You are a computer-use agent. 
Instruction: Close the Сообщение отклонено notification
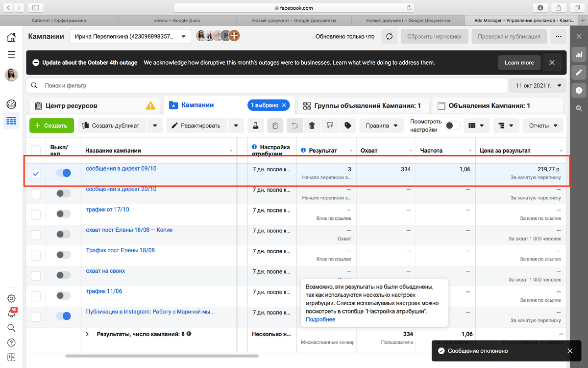570,351
